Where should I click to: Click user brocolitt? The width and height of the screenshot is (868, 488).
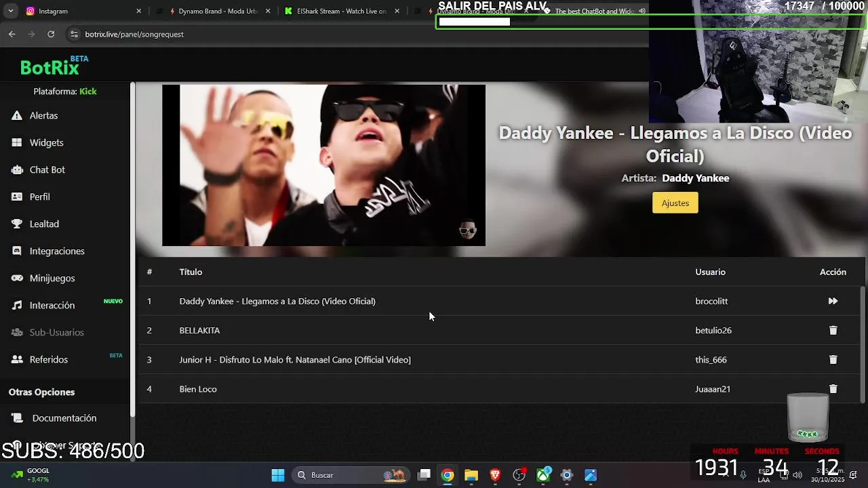(x=711, y=301)
